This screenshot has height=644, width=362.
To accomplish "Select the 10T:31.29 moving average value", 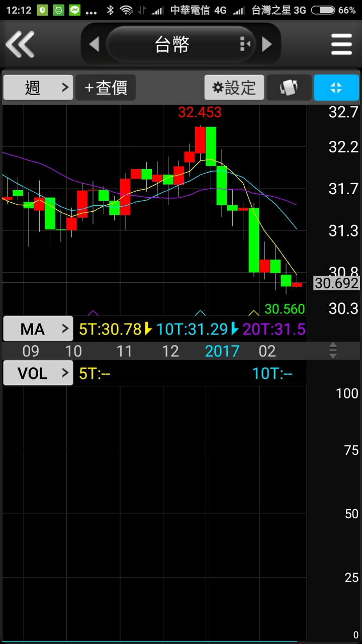I will point(193,329).
